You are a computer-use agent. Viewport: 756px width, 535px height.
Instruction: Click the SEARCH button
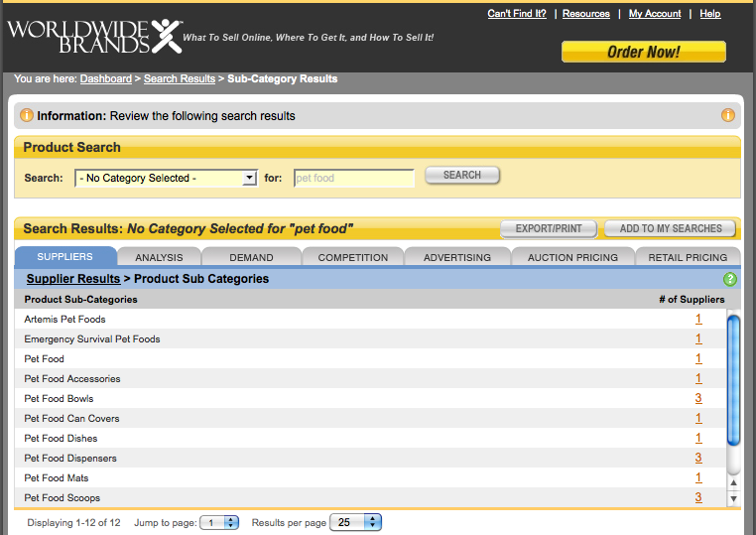tap(462, 175)
